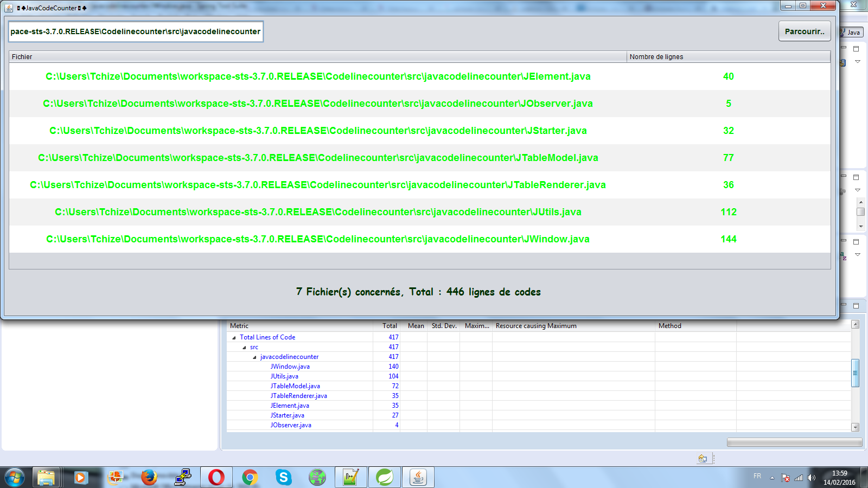
Task: Collapse the Total Lines of Code node
Action: pyautogui.click(x=234, y=337)
